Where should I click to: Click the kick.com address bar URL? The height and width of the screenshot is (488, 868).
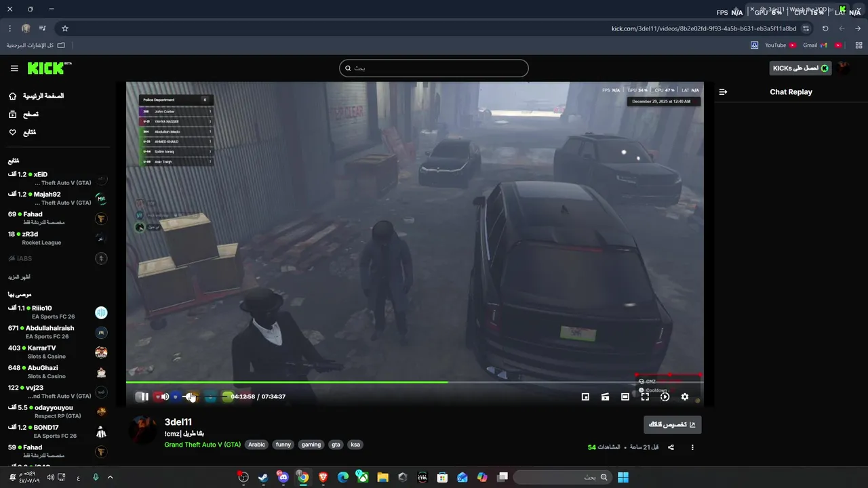[x=704, y=28]
